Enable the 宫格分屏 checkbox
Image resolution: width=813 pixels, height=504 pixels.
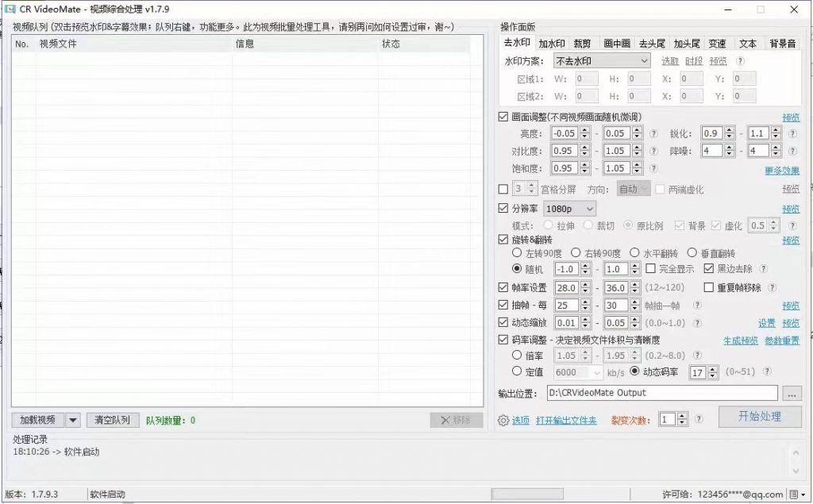pos(503,189)
